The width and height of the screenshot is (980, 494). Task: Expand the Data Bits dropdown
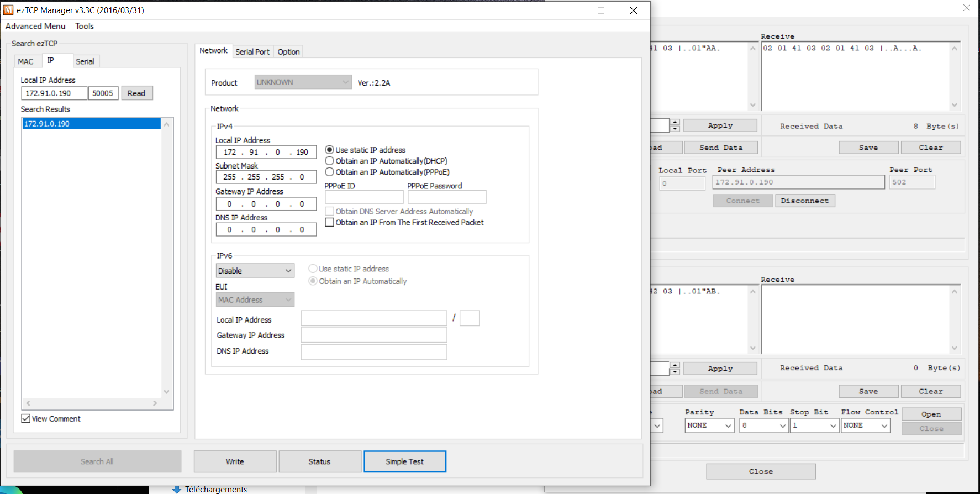tap(763, 425)
